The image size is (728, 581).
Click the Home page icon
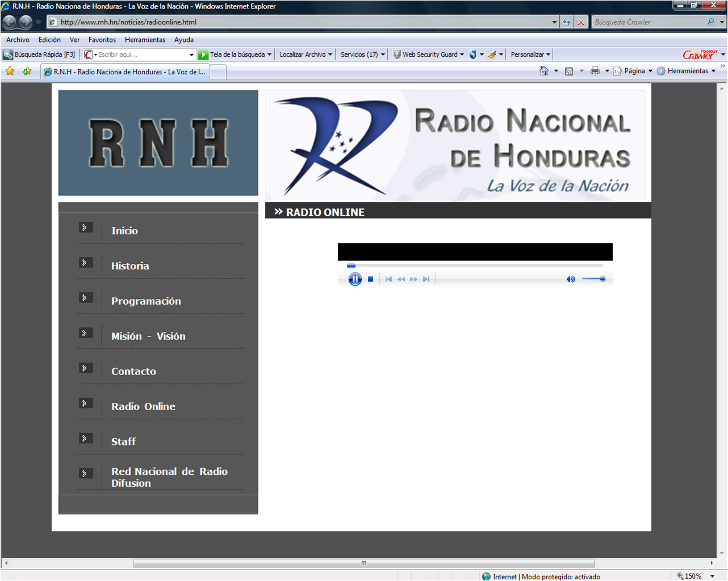544,71
